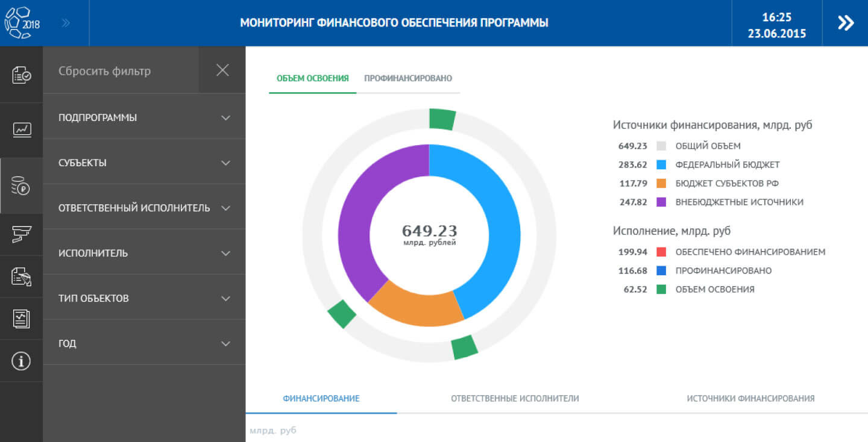Click Сбросить фильтр to reset filters
Viewport: 868px width, 442px height.
coord(105,71)
